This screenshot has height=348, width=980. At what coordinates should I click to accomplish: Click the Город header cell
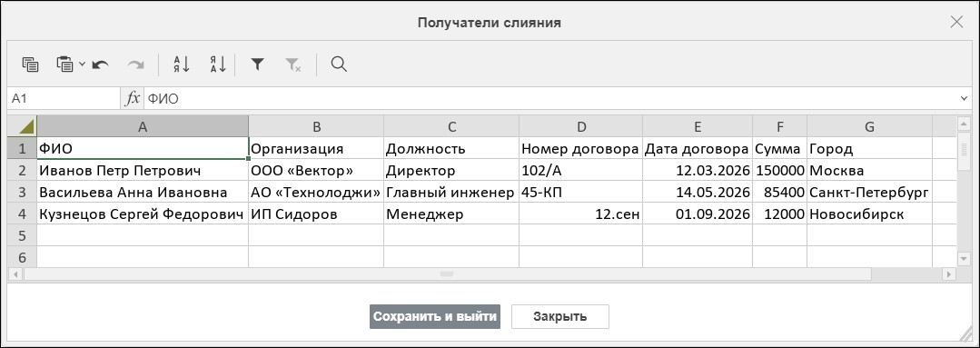(x=869, y=149)
